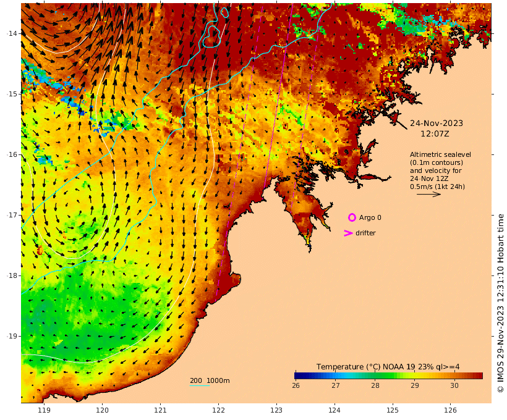Click the latitude axis label '-16'
The height and width of the screenshot is (420, 507).
tap(12, 154)
